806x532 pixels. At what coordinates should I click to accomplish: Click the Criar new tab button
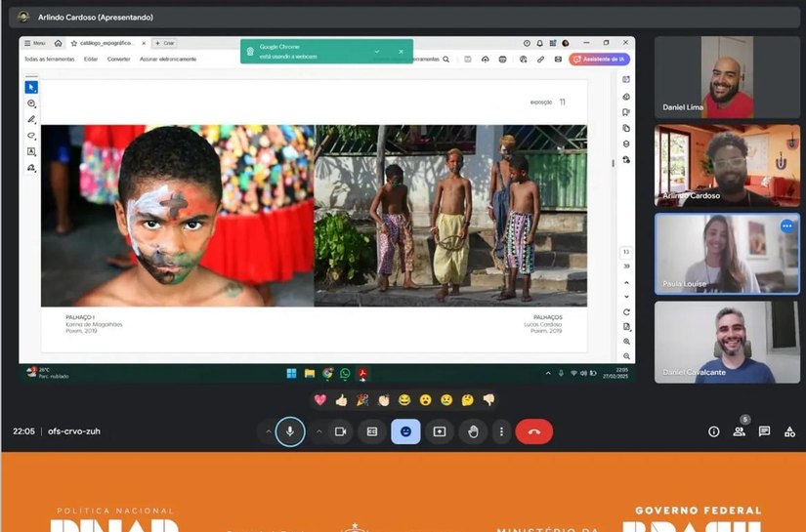(x=165, y=43)
